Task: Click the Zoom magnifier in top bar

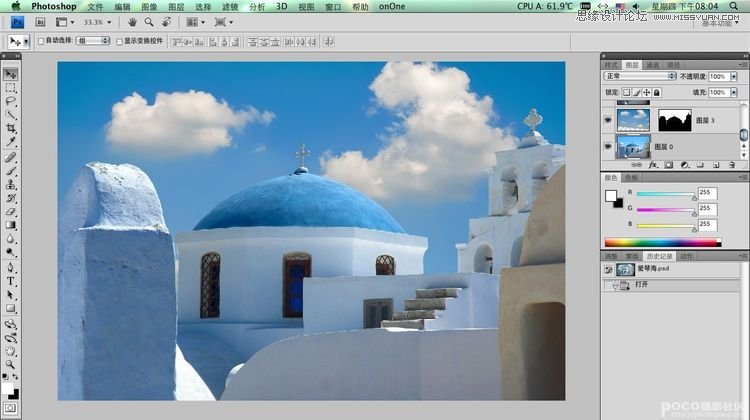Action: [149, 21]
